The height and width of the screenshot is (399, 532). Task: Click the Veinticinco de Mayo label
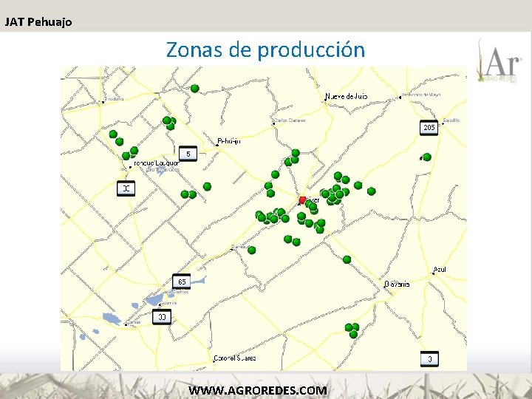420,95
